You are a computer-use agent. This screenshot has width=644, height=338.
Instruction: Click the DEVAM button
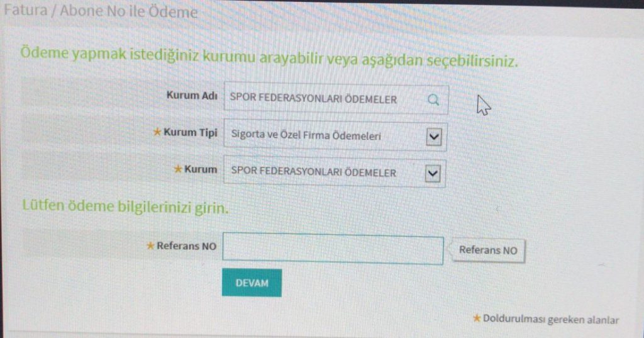(x=252, y=283)
